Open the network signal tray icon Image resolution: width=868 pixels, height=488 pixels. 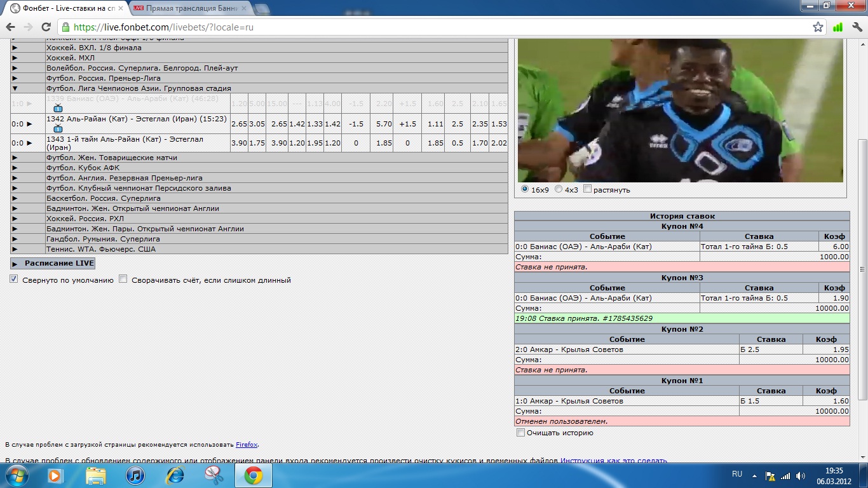785,475
